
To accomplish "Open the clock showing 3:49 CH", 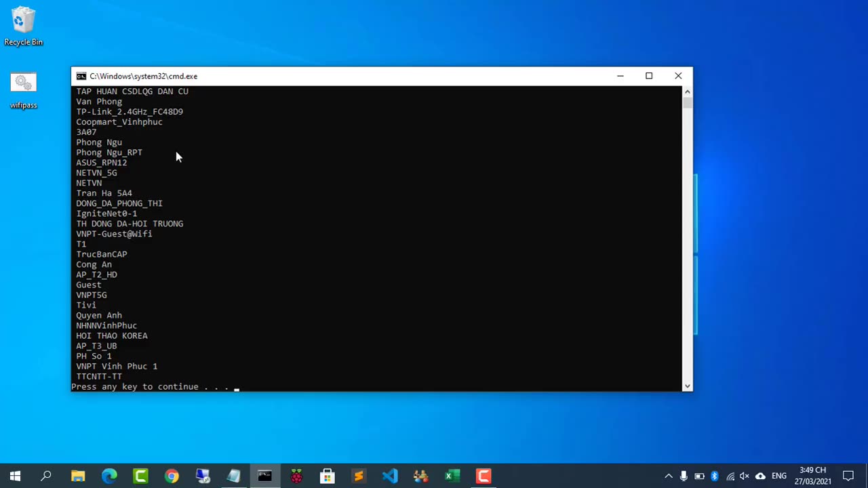I will 813,476.
